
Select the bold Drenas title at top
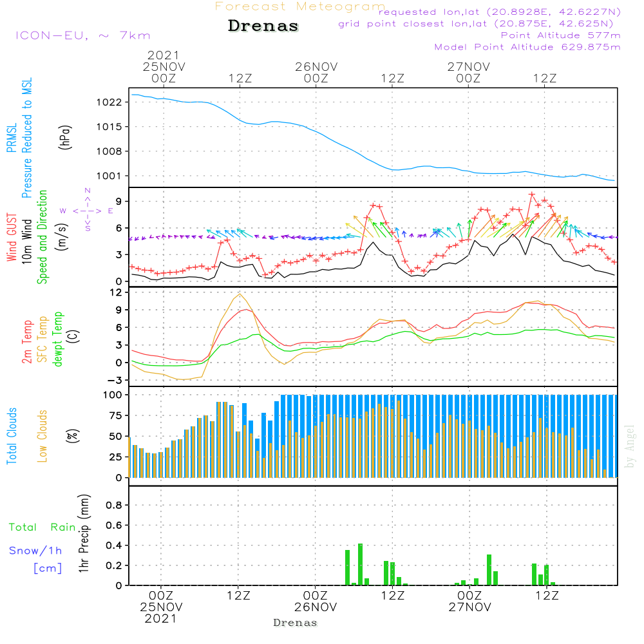pyautogui.click(x=263, y=26)
